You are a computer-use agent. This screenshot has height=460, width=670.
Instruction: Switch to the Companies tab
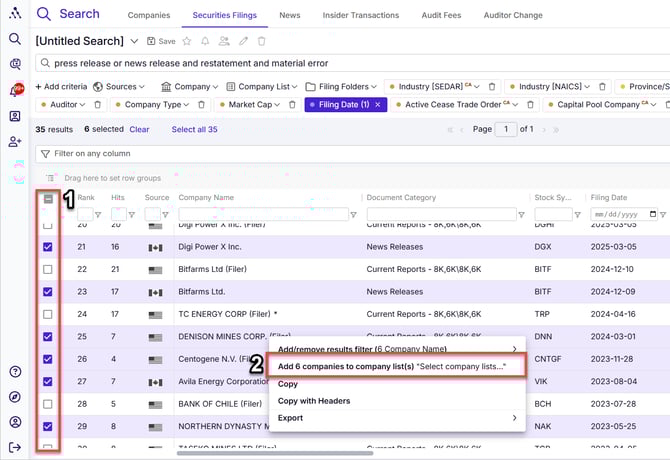[x=149, y=15]
